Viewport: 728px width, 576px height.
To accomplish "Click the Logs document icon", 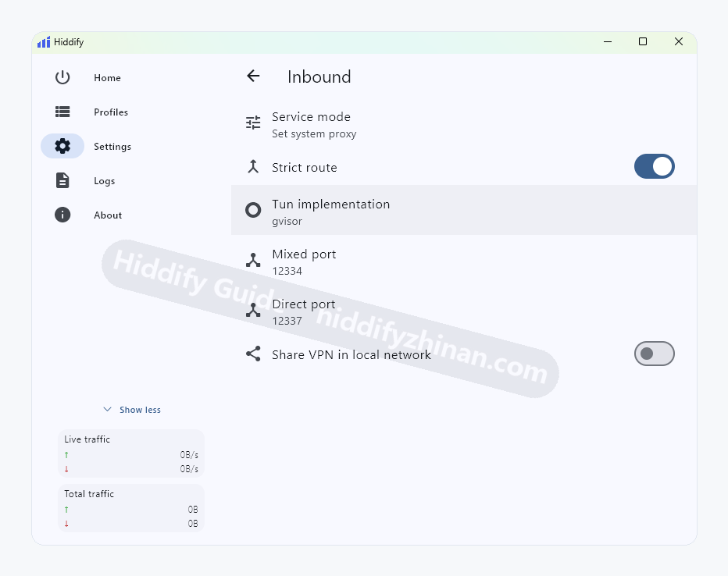I will [62, 180].
